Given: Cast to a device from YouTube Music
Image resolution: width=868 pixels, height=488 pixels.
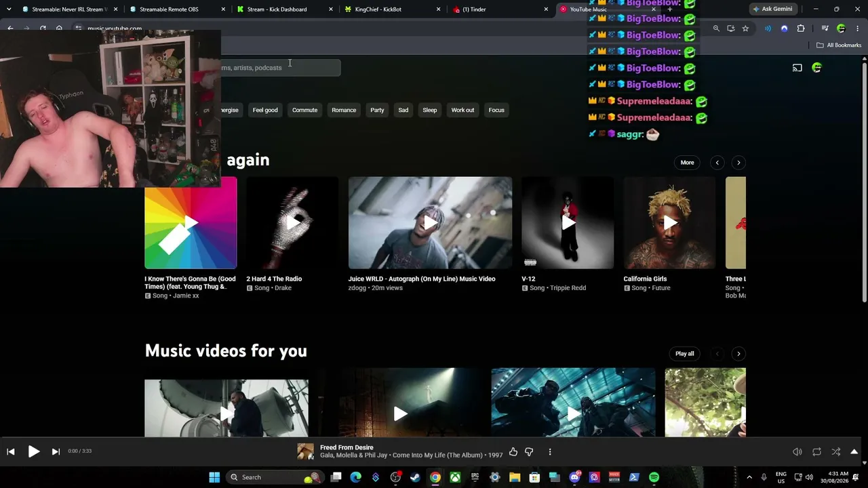Looking at the screenshot, I should [797, 68].
